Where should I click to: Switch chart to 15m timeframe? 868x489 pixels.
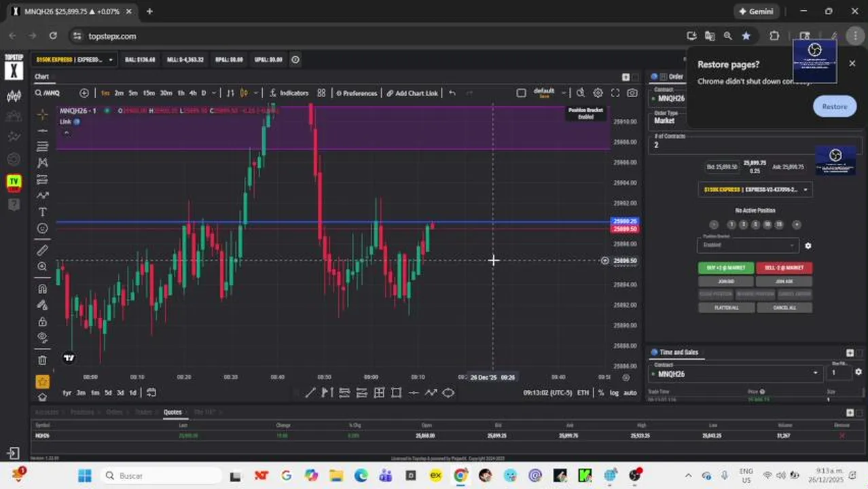(x=148, y=93)
